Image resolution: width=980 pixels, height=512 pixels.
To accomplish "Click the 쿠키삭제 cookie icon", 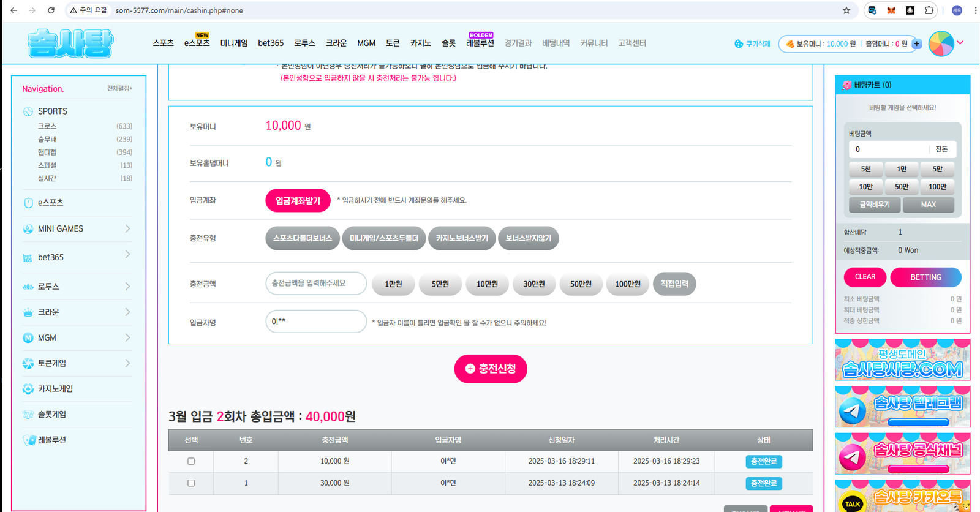I will coord(739,44).
